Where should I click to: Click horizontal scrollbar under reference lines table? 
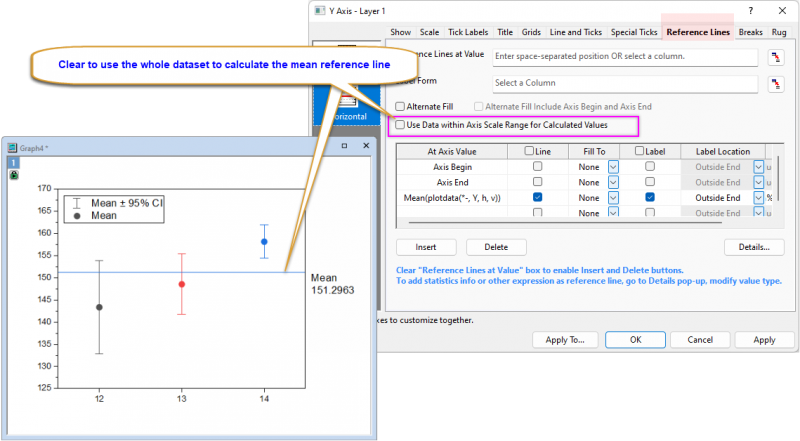pos(566,222)
